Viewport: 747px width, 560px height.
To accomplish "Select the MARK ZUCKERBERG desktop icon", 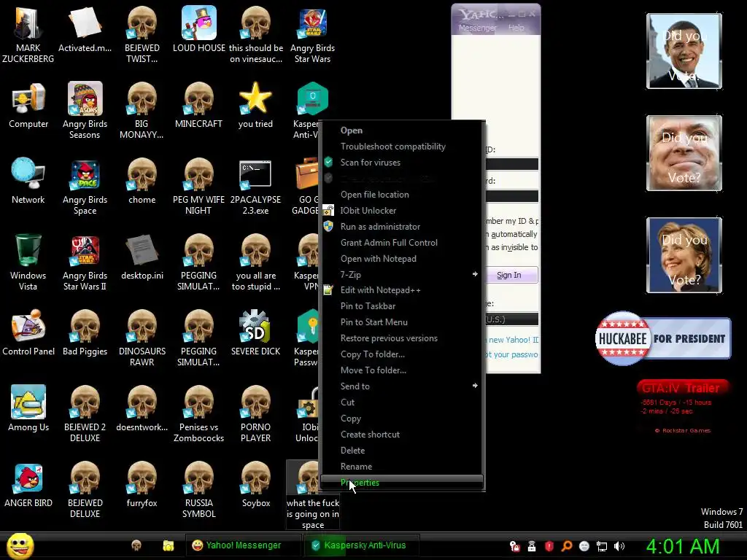I will [28, 34].
